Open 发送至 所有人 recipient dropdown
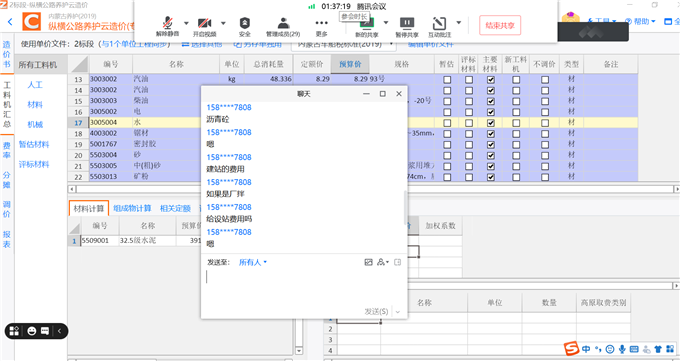 pos(253,262)
